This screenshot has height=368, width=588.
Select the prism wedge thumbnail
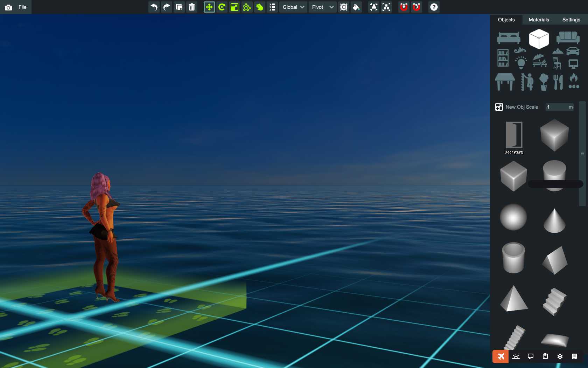click(555, 260)
